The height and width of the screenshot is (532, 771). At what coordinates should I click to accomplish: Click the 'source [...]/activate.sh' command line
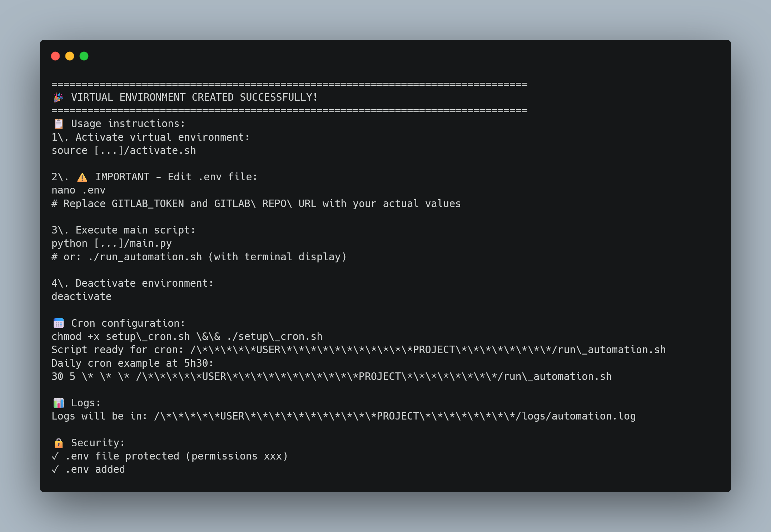click(124, 151)
